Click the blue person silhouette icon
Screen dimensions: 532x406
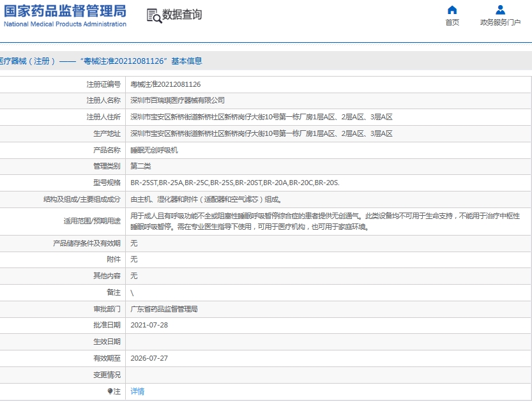pos(500,9)
